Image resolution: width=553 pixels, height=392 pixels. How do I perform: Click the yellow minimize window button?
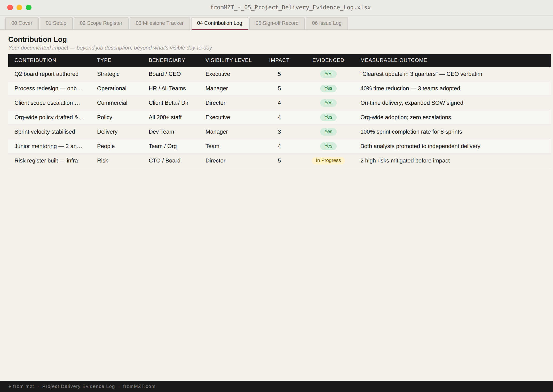pyautogui.click(x=19, y=7)
